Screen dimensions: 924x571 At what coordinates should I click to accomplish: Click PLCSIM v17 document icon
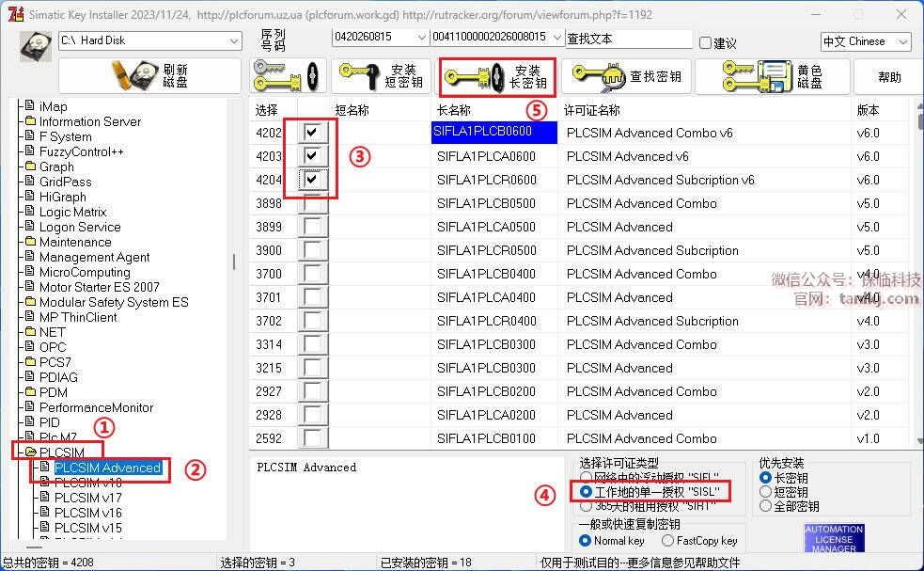(45, 497)
